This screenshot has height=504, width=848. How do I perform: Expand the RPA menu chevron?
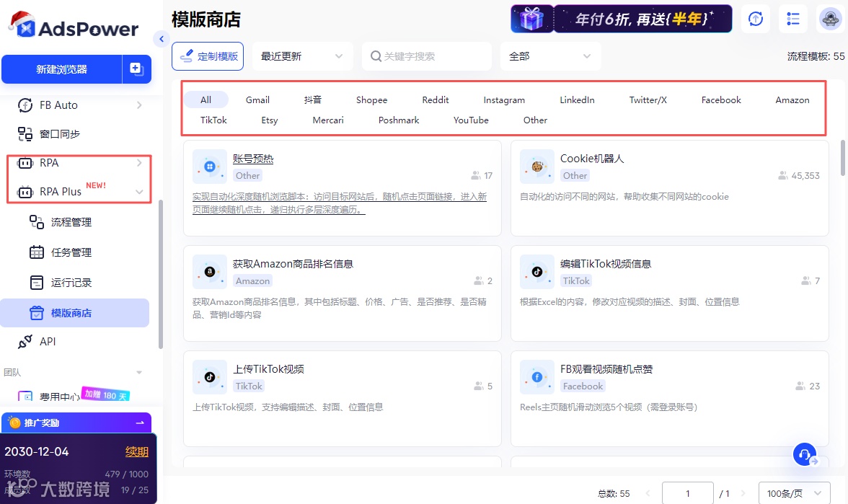[x=139, y=163]
